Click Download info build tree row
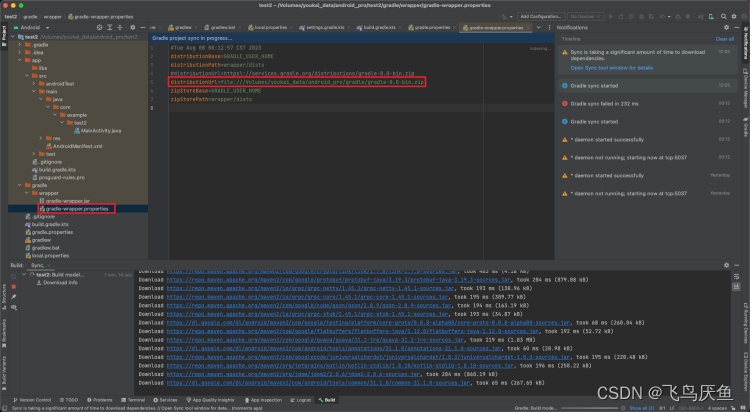Image resolution: width=750 pixels, height=412 pixels. tap(57, 283)
